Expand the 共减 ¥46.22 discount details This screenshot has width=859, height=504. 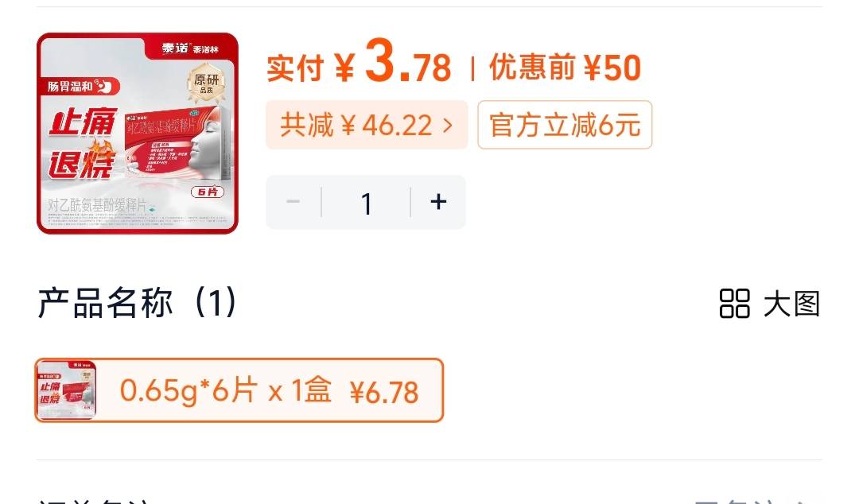[x=367, y=125]
